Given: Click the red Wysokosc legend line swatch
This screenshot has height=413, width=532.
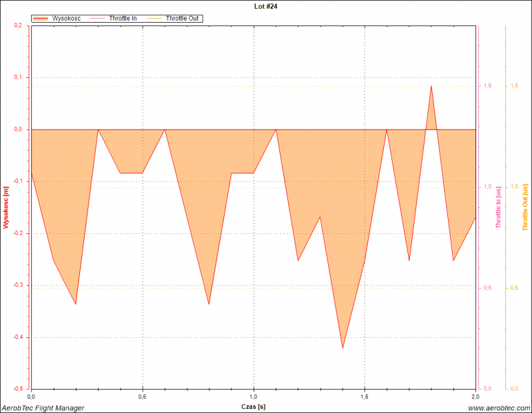Looking at the screenshot, I should coord(41,18).
